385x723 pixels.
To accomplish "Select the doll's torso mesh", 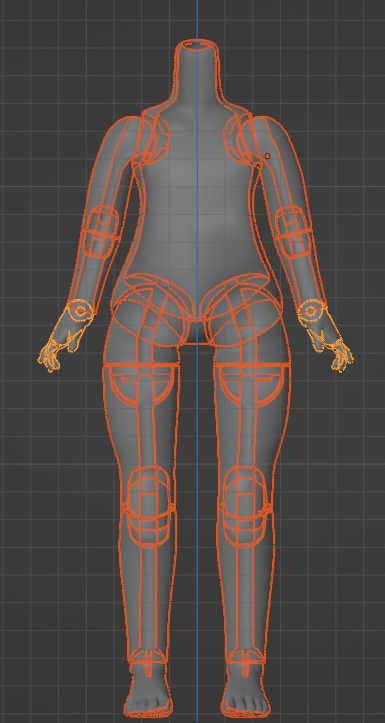I will tap(197, 194).
